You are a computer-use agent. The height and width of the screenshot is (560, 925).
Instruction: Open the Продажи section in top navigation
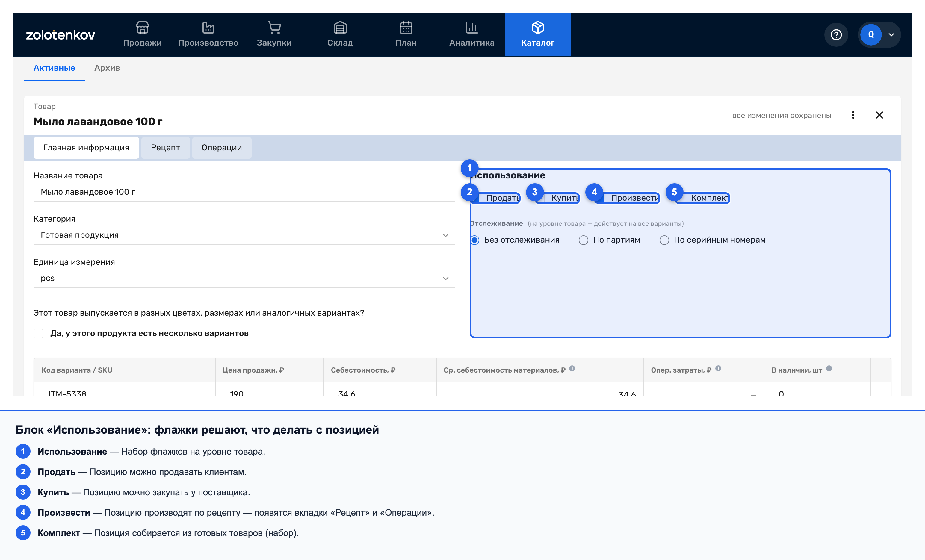pyautogui.click(x=142, y=34)
